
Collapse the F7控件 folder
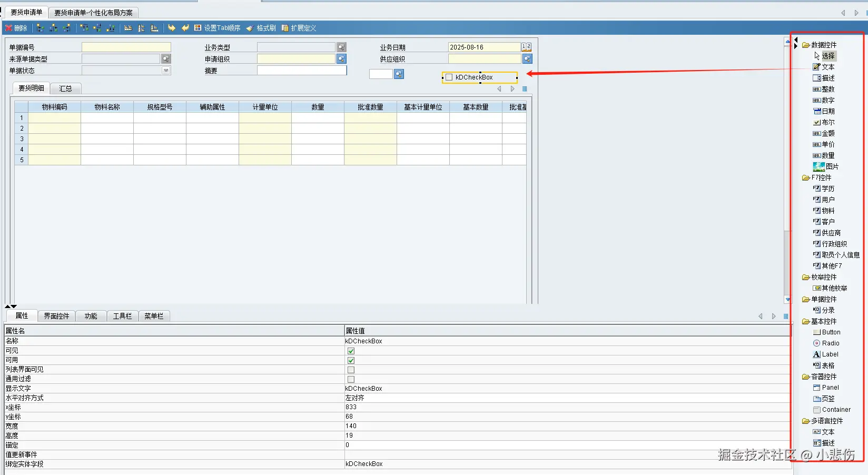(x=806, y=178)
